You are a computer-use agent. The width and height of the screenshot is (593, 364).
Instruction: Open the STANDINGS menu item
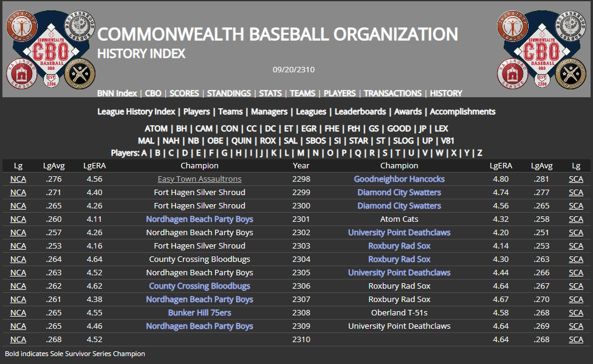coord(228,94)
